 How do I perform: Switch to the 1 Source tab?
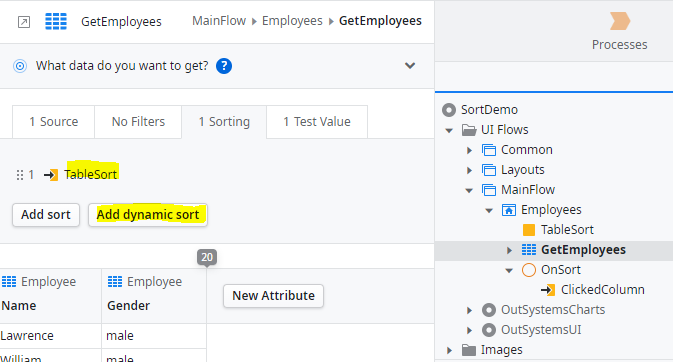pos(54,122)
